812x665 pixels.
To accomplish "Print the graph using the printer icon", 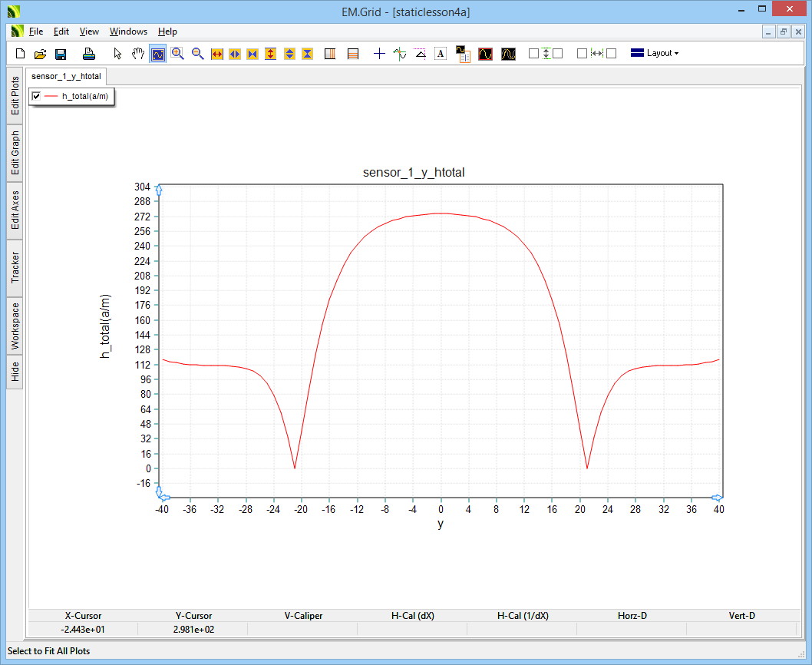I will pyautogui.click(x=89, y=54).
